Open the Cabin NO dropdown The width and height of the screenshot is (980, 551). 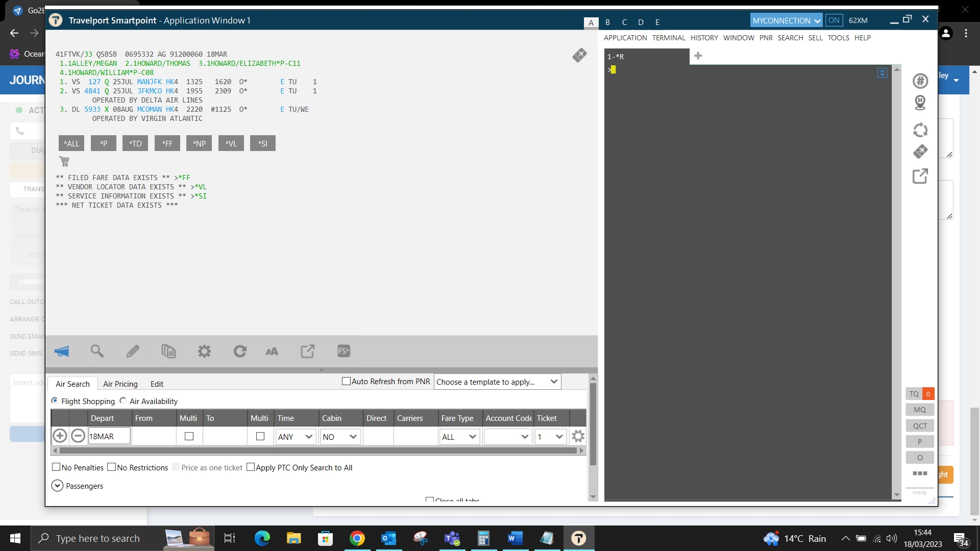340,437
